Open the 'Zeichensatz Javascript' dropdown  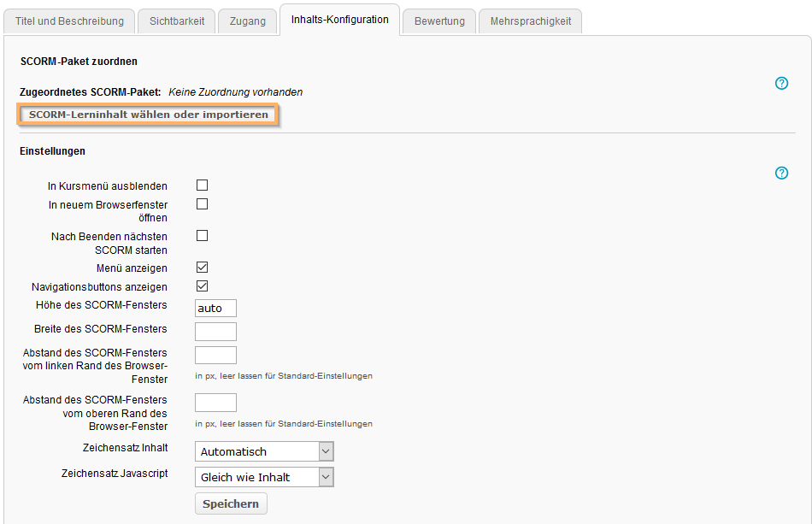(264, 477)
